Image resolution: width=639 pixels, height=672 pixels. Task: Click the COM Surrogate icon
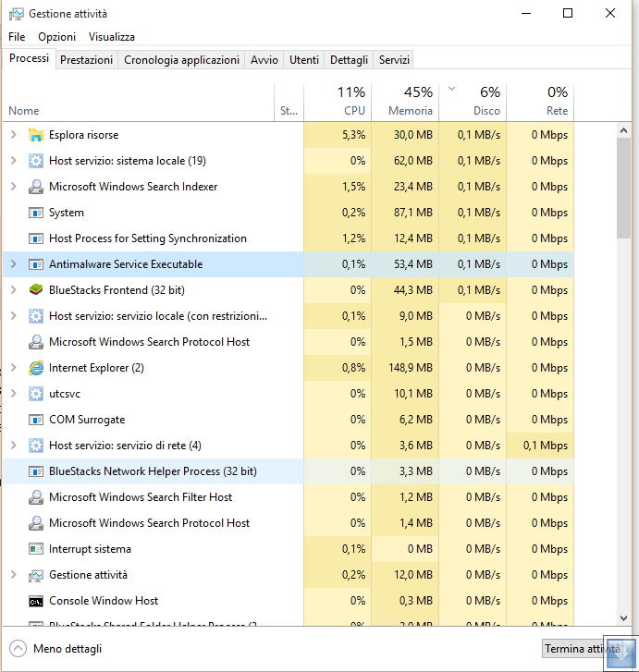coord(36,420)
